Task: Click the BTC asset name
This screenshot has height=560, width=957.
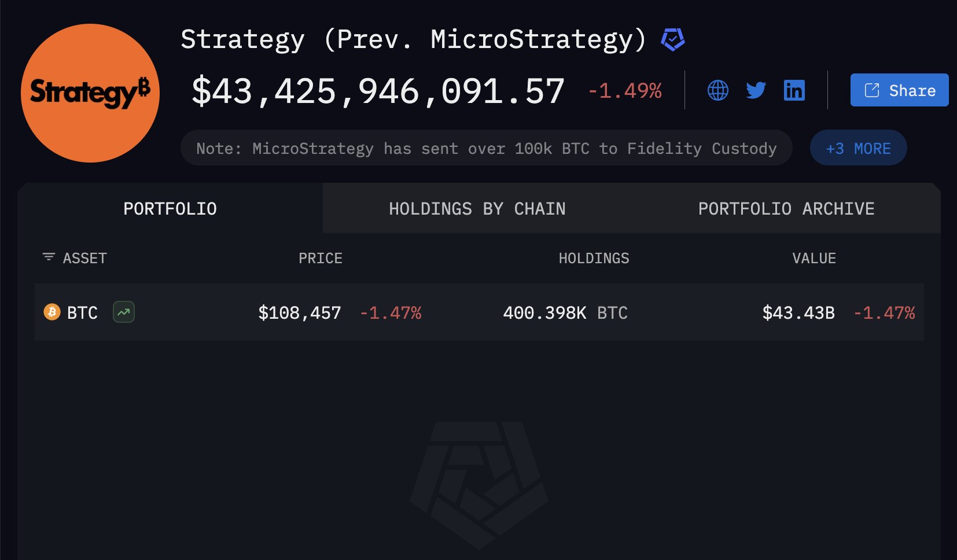Action: pos(82,313)
